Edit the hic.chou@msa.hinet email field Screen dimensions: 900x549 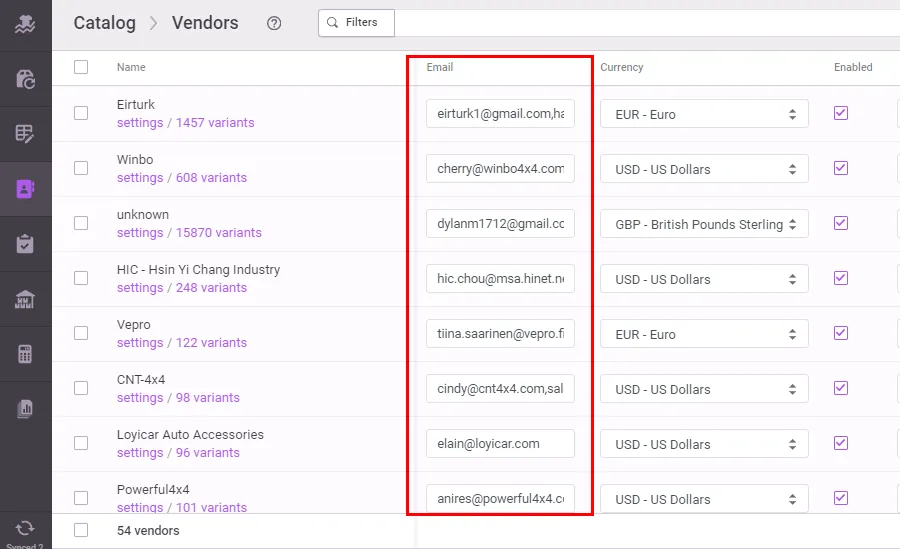(x=501, y=279)
